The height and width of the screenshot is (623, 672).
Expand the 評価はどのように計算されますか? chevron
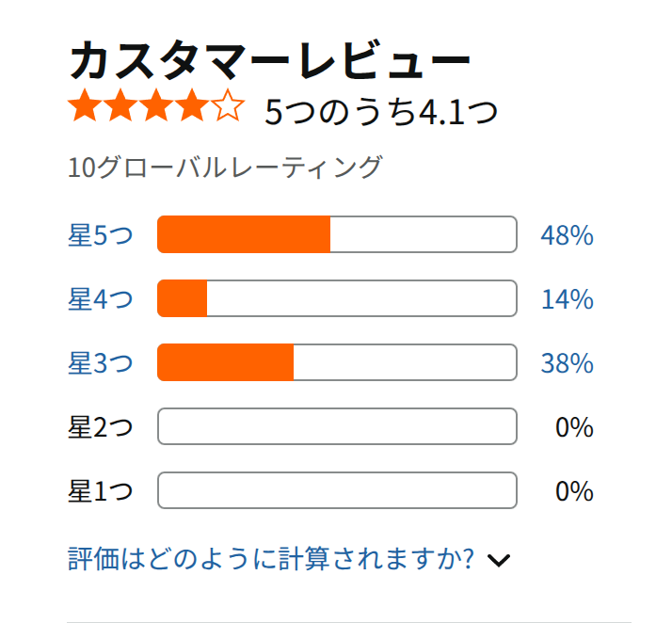coord(499,560)
